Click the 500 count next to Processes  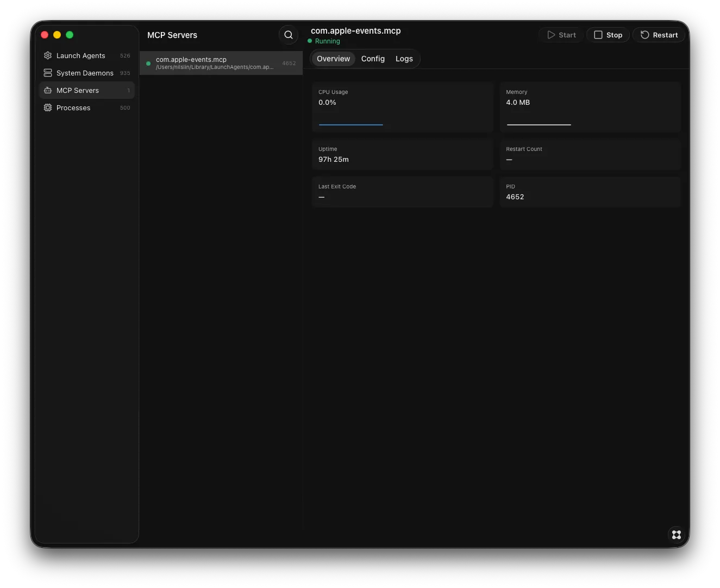pos(125,108)
